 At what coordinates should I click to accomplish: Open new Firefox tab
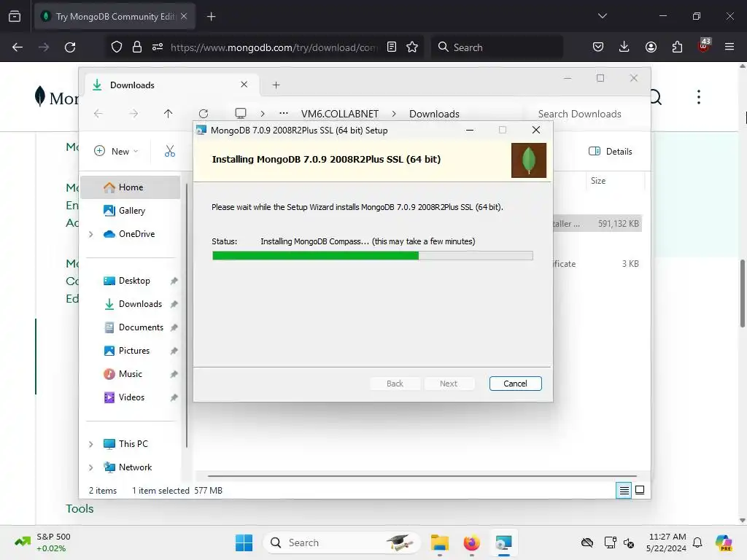pyautogui.click(x=211, y=17)
